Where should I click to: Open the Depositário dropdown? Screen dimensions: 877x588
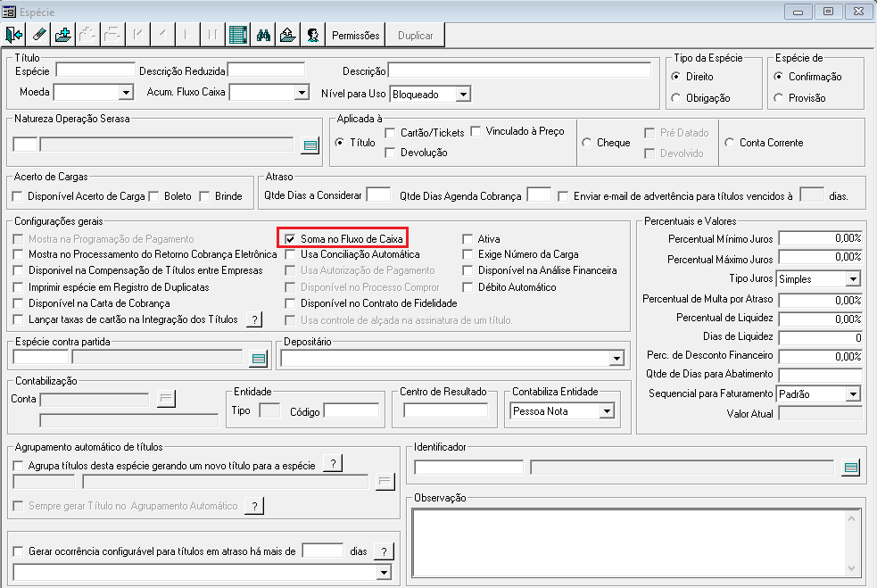[x=616, y=358]
